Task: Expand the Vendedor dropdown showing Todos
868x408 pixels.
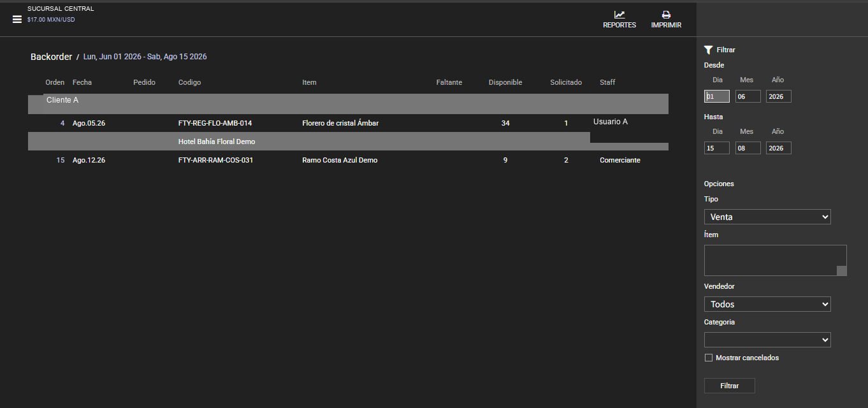Action: (767, 304)
